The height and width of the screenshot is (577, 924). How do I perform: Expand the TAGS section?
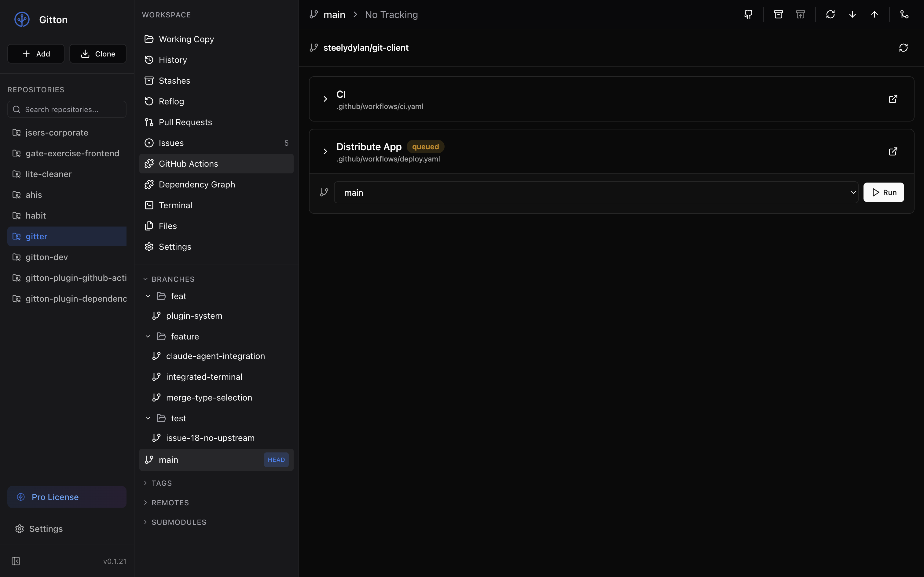[x=162, y=483]
